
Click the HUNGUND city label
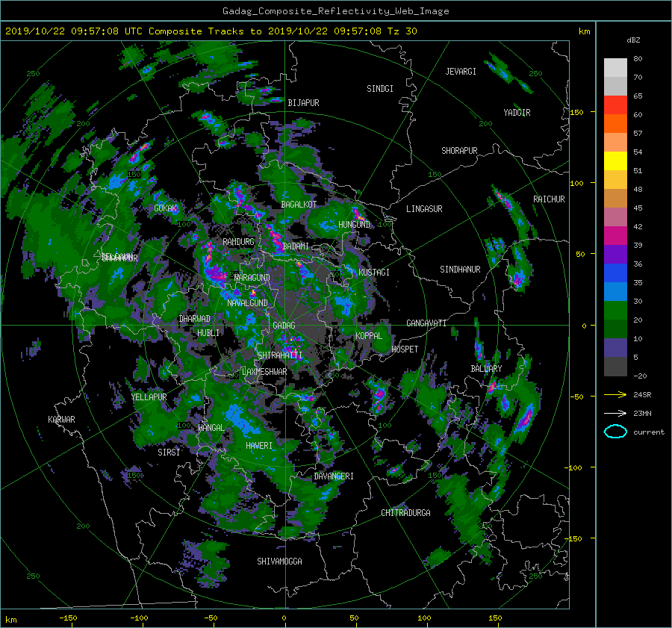354,224
